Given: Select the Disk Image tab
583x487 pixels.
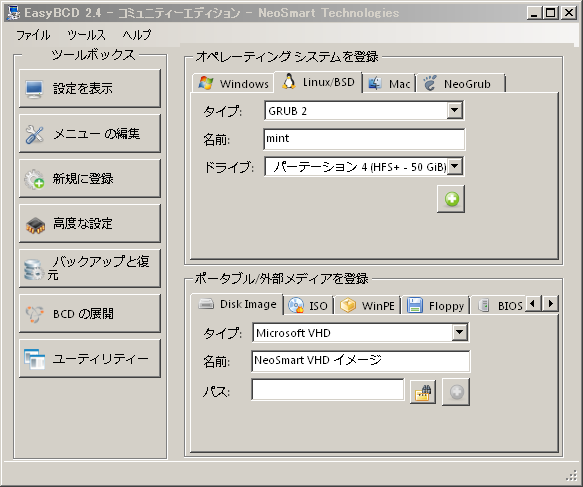Looking at the screenshot, I should point(237,304).
